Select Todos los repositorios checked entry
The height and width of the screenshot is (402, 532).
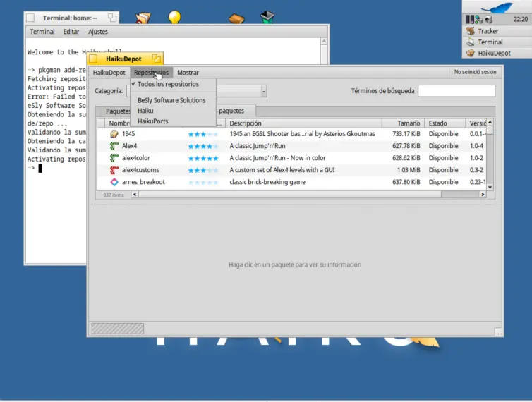173,84
